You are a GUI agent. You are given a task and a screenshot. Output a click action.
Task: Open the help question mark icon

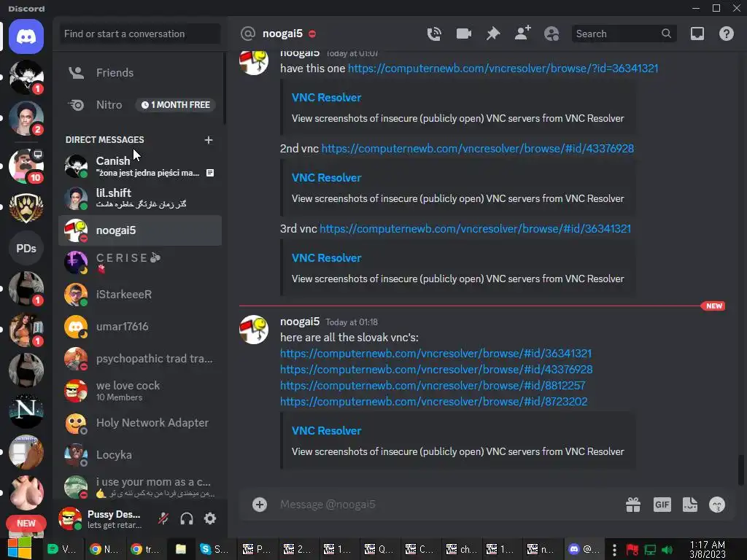tap(726, 34)
